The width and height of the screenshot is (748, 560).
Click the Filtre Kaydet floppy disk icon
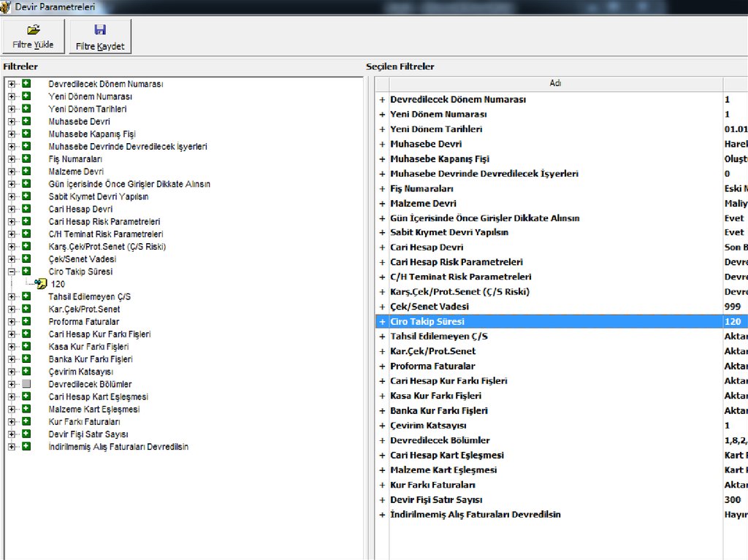click(x=100, y=30)
